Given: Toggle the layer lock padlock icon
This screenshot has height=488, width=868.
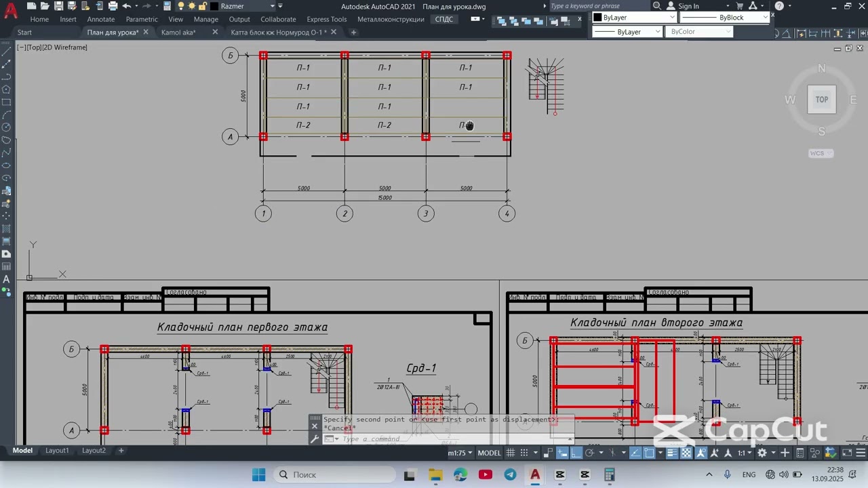Looking at the screenshot, I should tap(202, 6).
